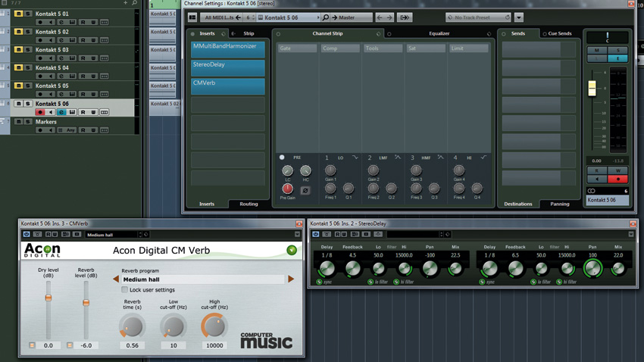
Task: Toggle monitor on Kontakt 5 06 track
Action: tap(51, 112)
